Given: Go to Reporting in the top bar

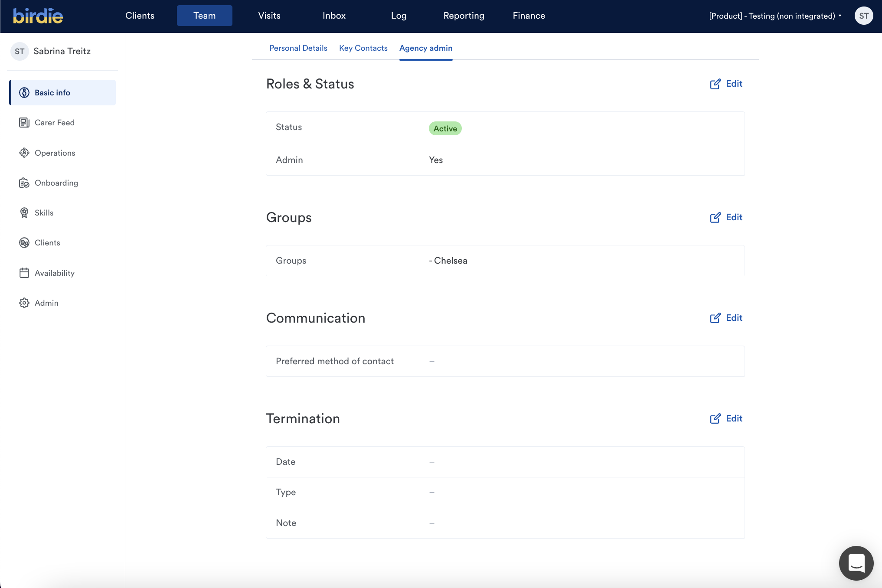Looking at the screenshot, I should pyautogui.click(x=464, y=16).
